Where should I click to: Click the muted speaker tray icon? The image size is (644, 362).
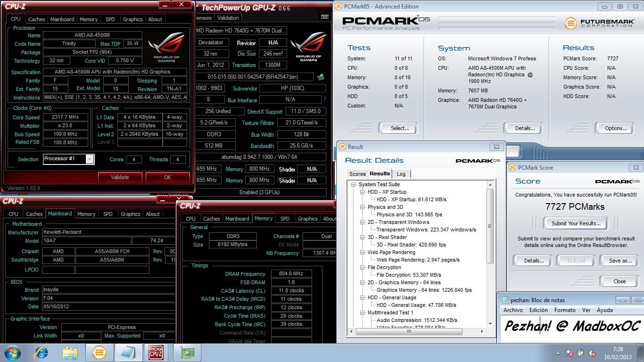593,353
